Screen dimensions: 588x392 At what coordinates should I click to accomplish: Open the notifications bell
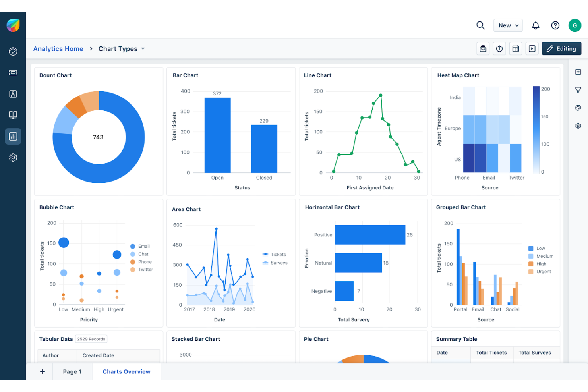coord(536,25)
